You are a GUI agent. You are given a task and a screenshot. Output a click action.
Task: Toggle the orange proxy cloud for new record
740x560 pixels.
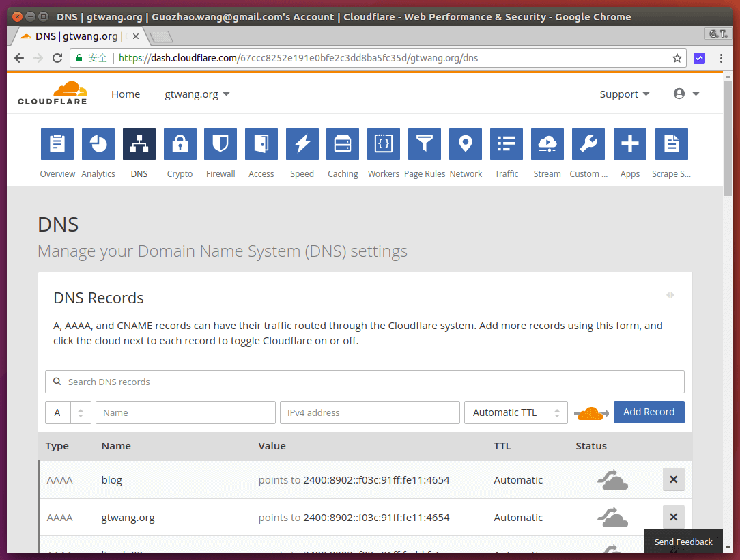(x=591, y=412)
